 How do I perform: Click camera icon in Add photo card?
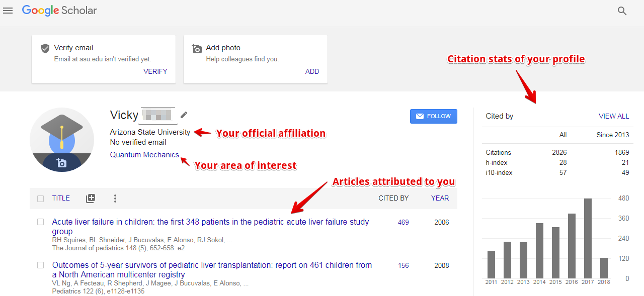[197, 48]
